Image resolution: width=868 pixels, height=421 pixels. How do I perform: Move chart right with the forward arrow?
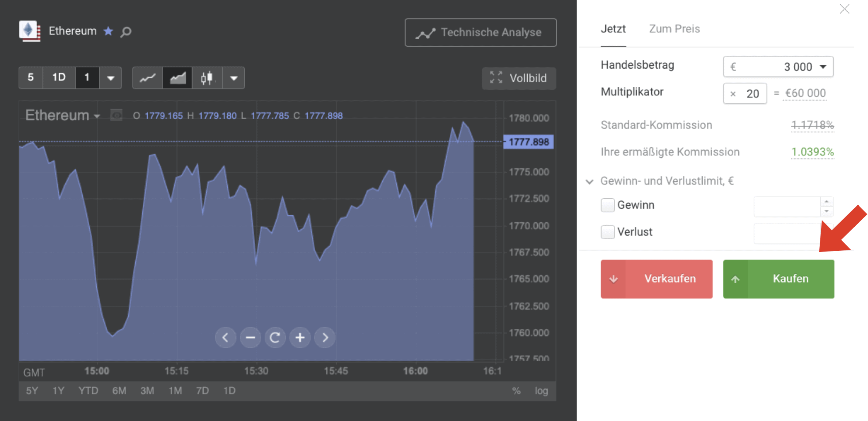pos(325,338)
